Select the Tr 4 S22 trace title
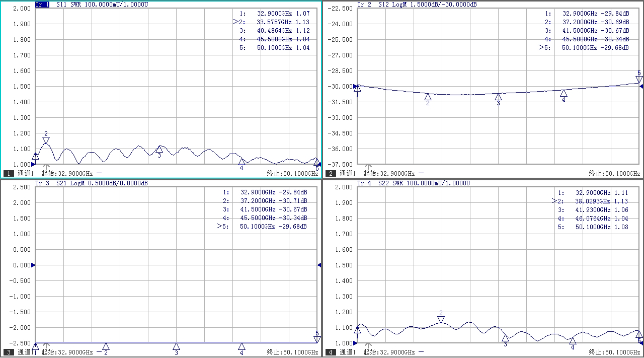 [x=365, y=183]
